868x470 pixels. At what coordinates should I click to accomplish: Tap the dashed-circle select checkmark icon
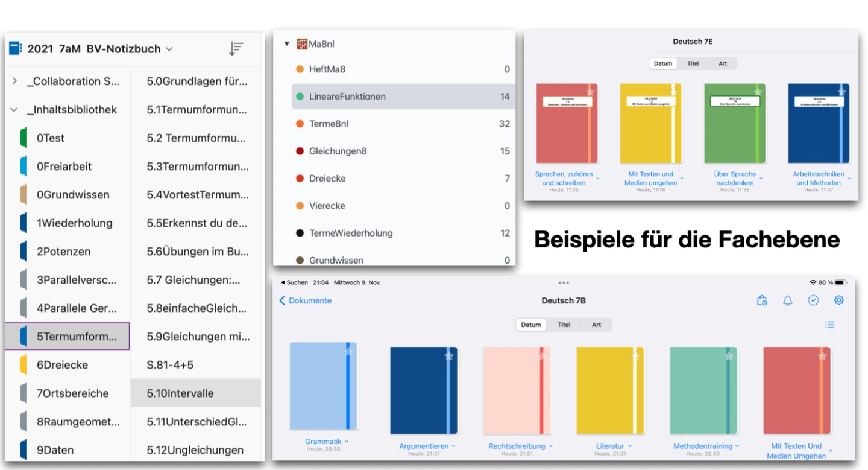(813, 300)
